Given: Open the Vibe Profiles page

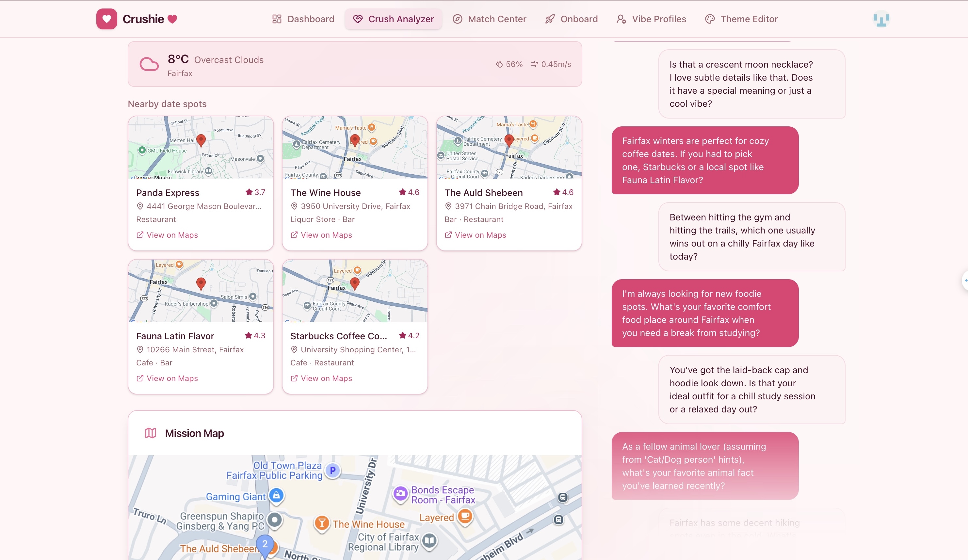Looking at the screenshot, I should coord(651,19).
